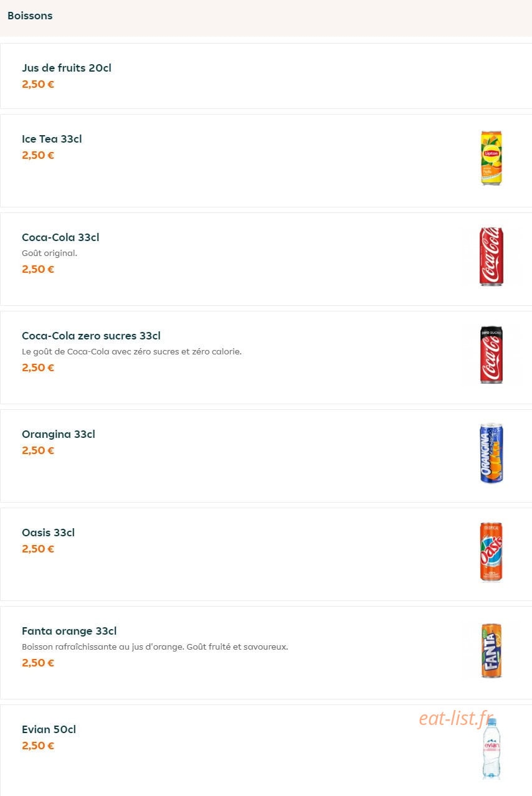Select the Orangina 33cl title
532x796 pixels.
click(x=59, y=434)
